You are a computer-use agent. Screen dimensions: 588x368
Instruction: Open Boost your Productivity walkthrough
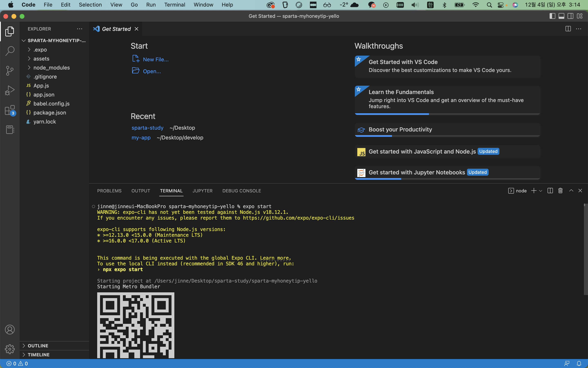click(x=447, y=130)
